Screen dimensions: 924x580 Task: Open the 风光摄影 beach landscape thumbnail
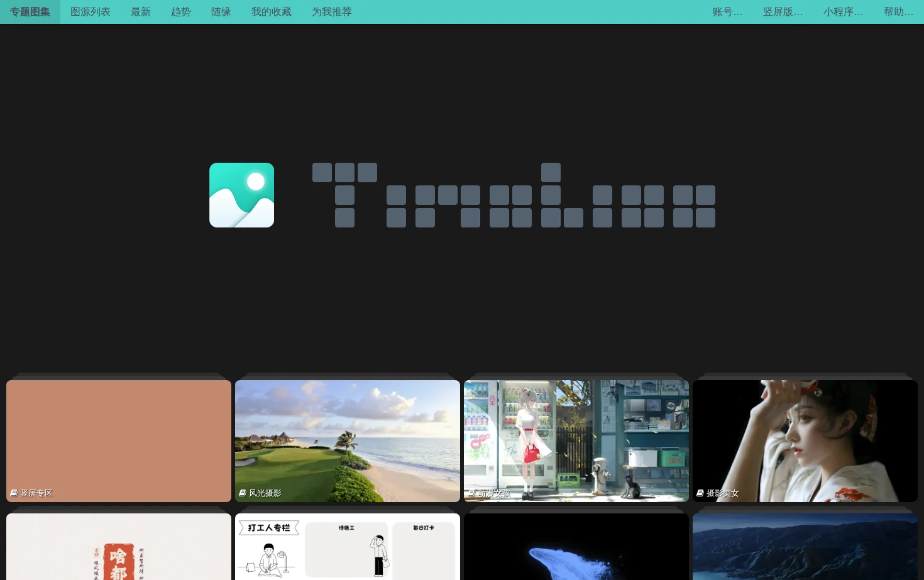(x=348, y=441)
